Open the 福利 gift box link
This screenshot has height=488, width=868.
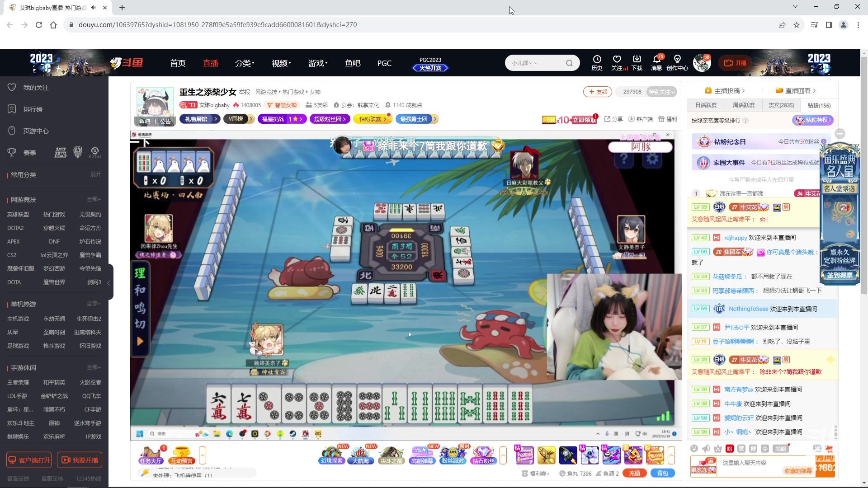point(668,119)
